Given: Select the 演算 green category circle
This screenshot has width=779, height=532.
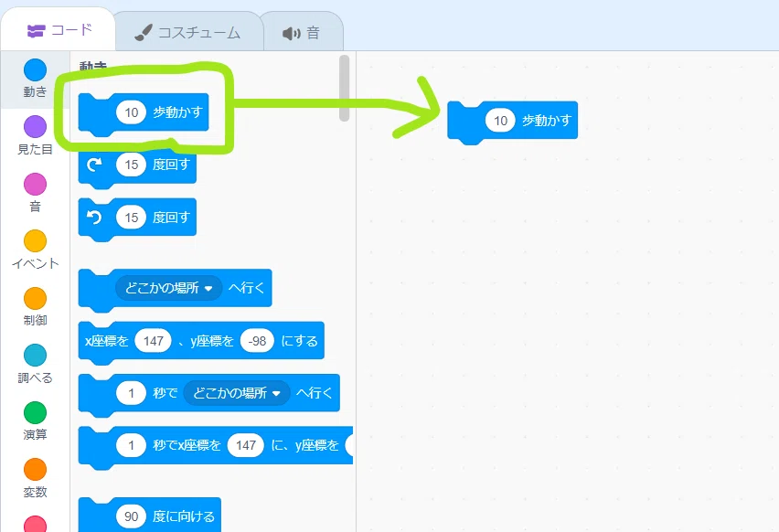Looking at the screenshot, I should pos(36,413).
